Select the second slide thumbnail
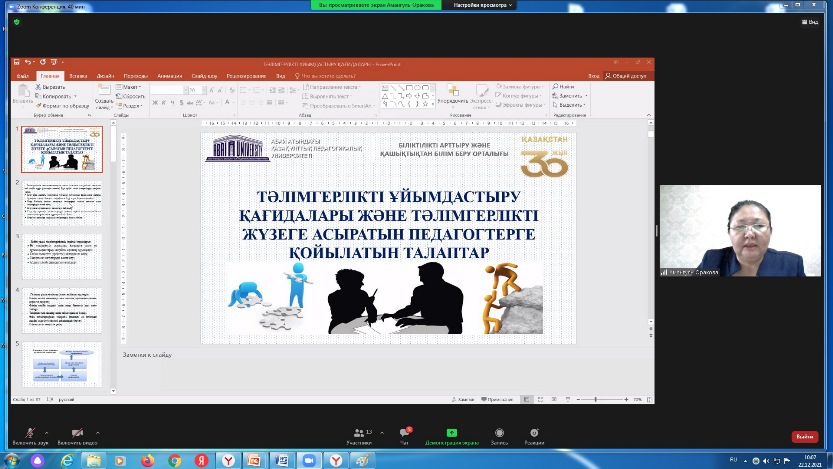Image resolution: width=833 pixels, height=469 pixels. (62, 203)
